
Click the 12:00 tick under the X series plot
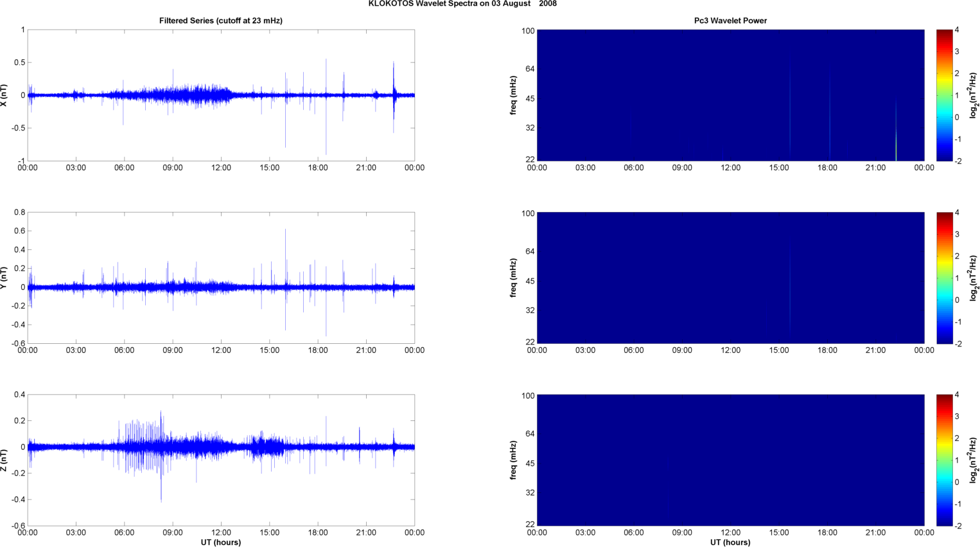point(221,168)
